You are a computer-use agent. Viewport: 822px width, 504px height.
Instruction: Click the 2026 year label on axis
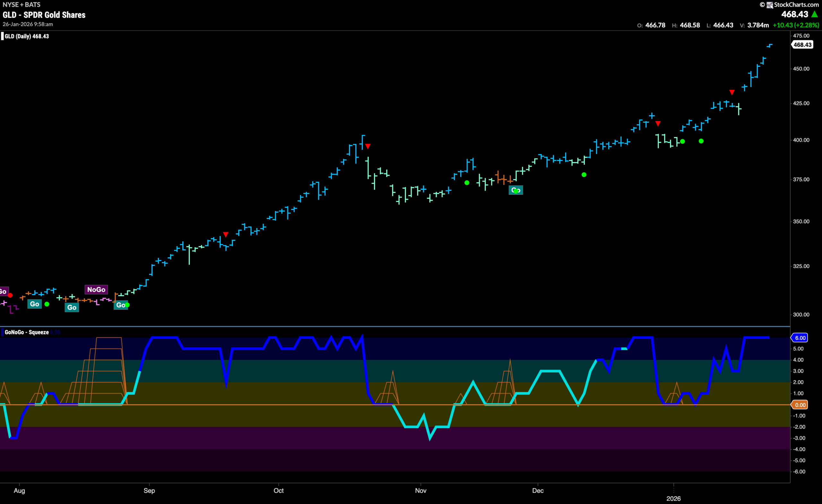[x=674, y=498]
